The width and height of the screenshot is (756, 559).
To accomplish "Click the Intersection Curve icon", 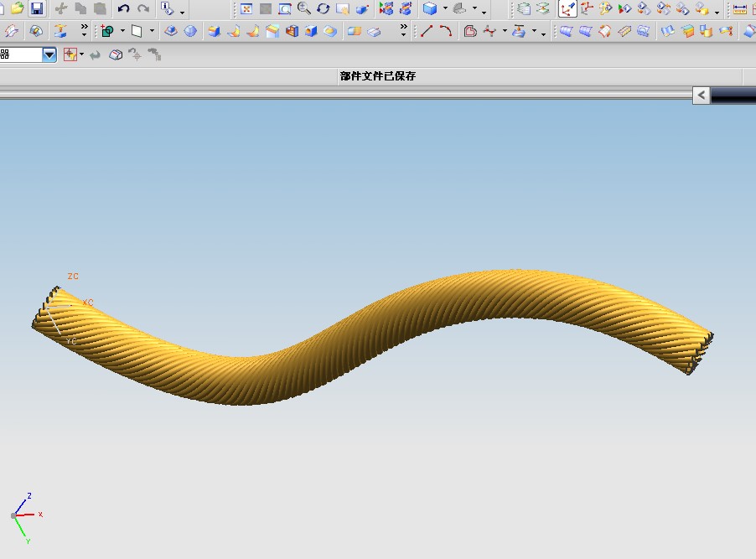I will tap(489, 31).
